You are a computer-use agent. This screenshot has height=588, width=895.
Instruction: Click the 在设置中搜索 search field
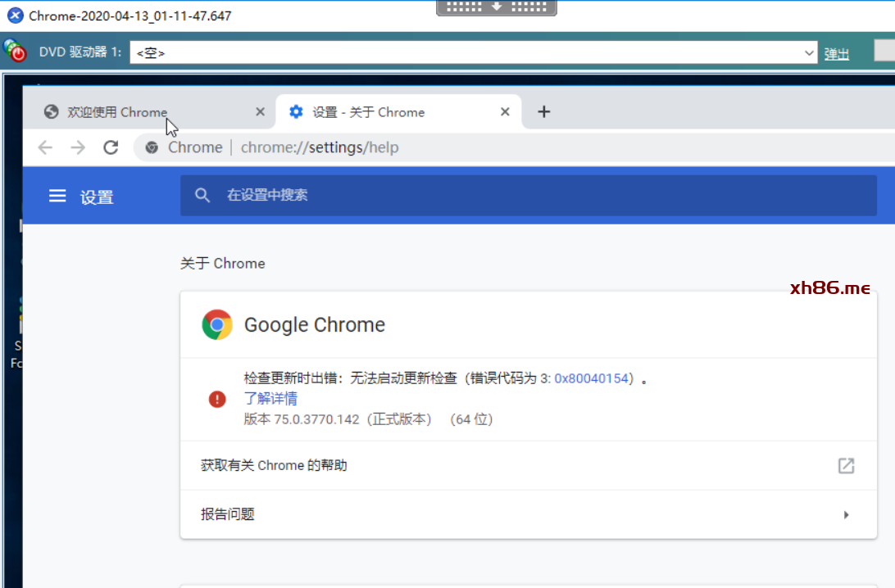(525, 196)
